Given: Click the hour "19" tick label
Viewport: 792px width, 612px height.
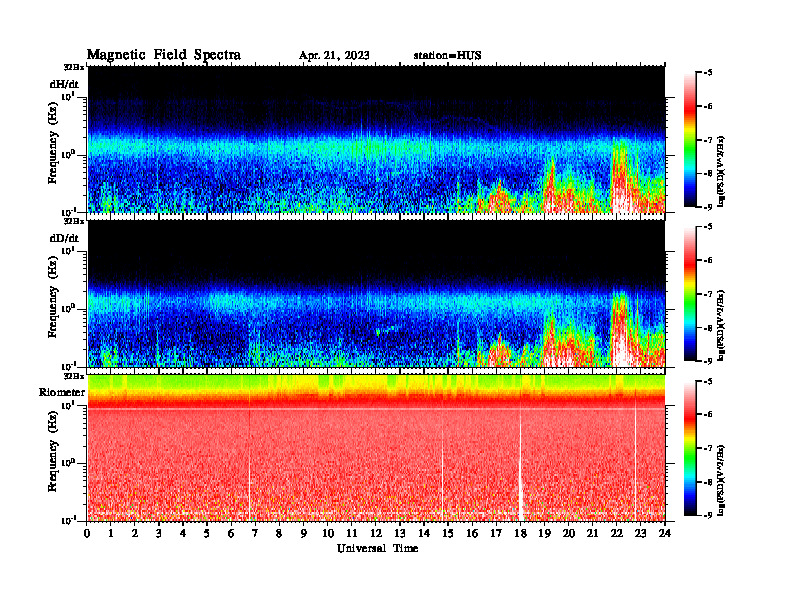Looking at the screenshot, I should coord(544,533).
